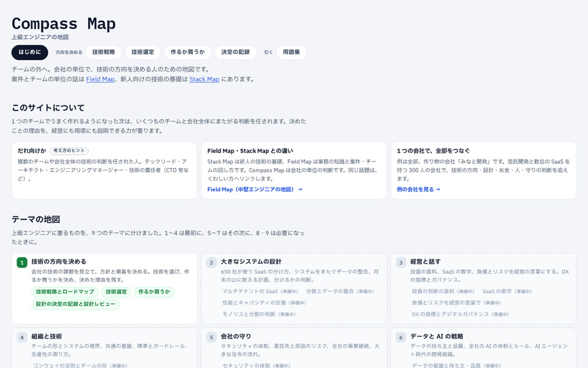Switch to 作るか買うか tab

pyautogui.click(x=187, y=52)
